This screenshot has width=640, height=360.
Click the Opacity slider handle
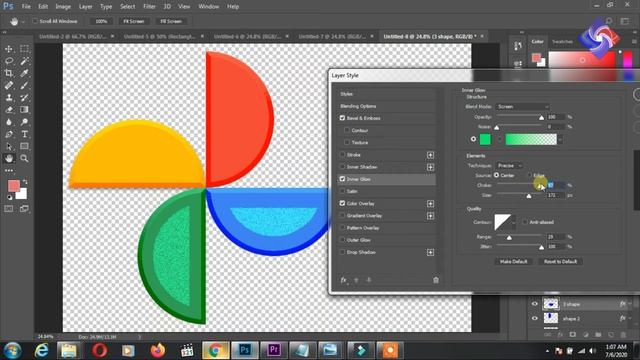[x=541, y=118]
